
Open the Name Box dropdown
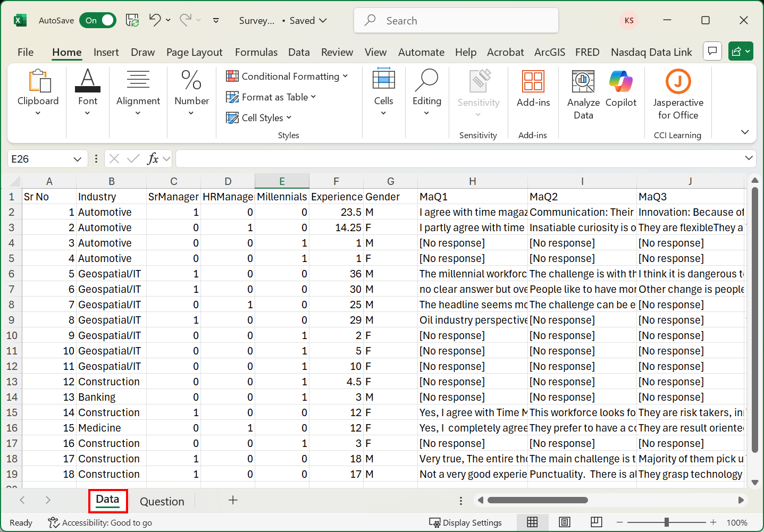pyautogui.click(x=77, y=159)
